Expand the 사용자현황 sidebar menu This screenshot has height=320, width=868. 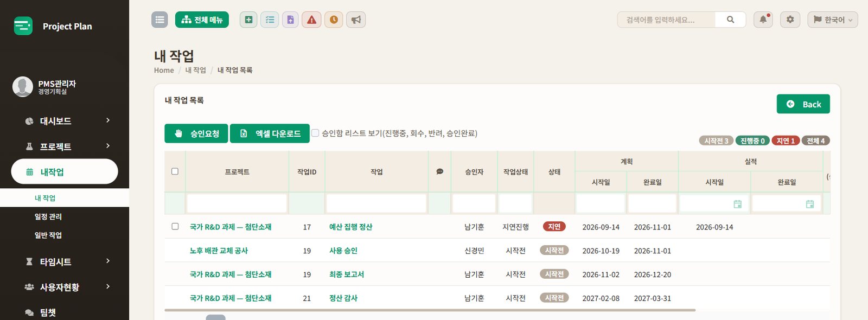[x=65, y=287]
